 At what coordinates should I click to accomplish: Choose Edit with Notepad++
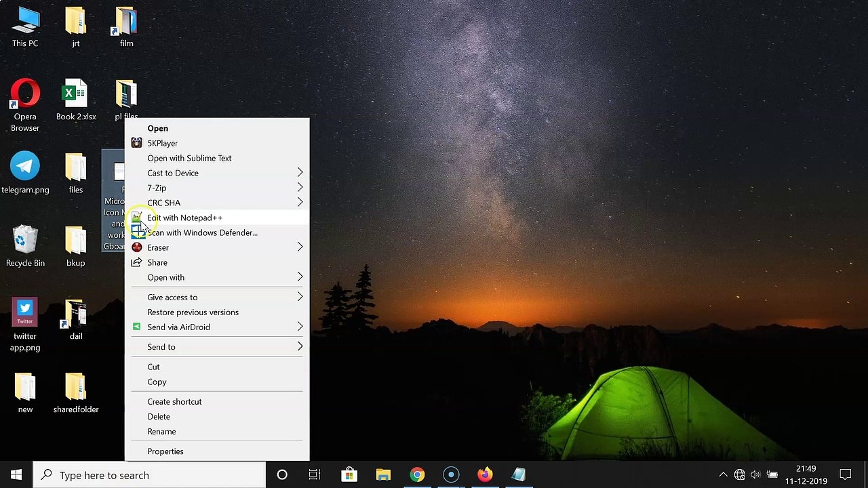217,218
